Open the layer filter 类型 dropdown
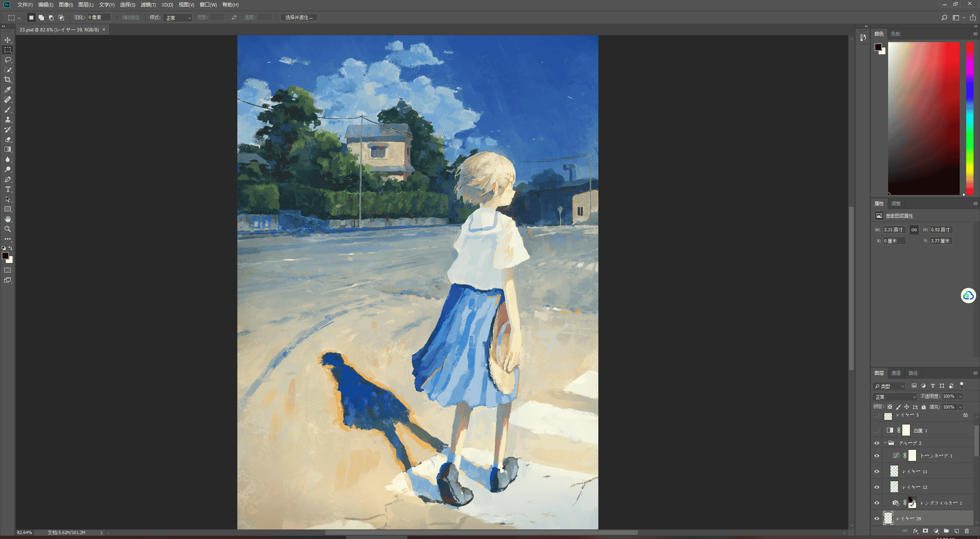Viewport: 980px width, 539px height. [889, 386]
